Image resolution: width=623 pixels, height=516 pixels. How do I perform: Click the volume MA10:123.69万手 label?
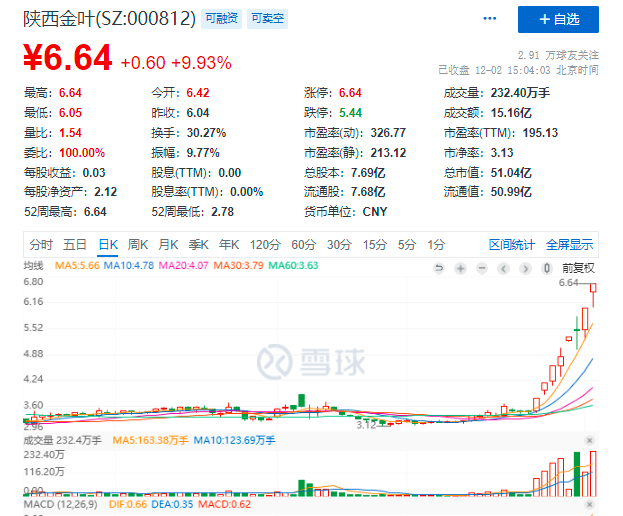point(234,440)
